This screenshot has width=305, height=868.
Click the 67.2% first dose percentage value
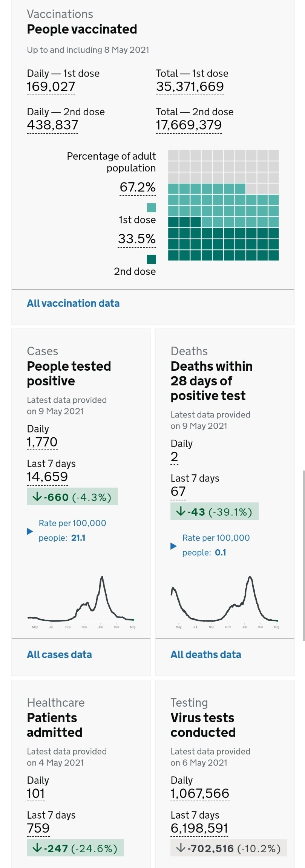point(138,187)
